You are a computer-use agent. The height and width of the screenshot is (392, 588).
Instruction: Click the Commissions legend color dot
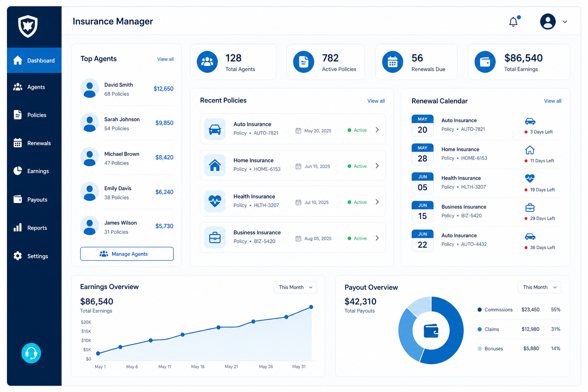click(479, 310)
